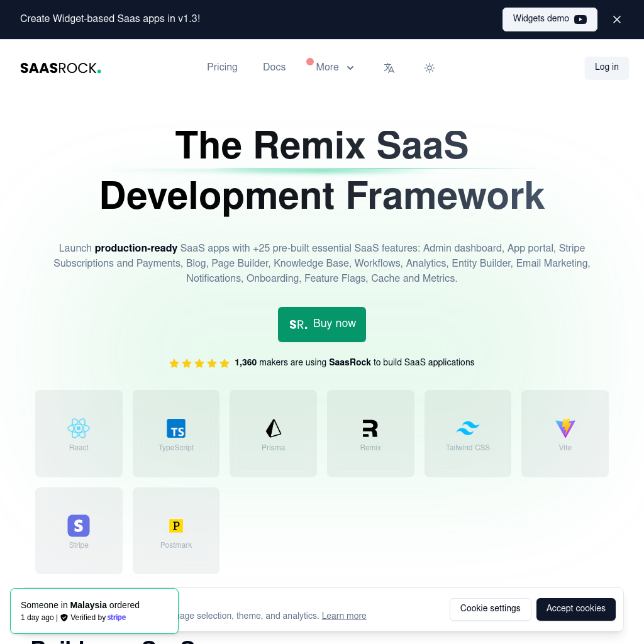Click the 'Development Framework' heading line
644x644 pixels.
tap(322, 196)
